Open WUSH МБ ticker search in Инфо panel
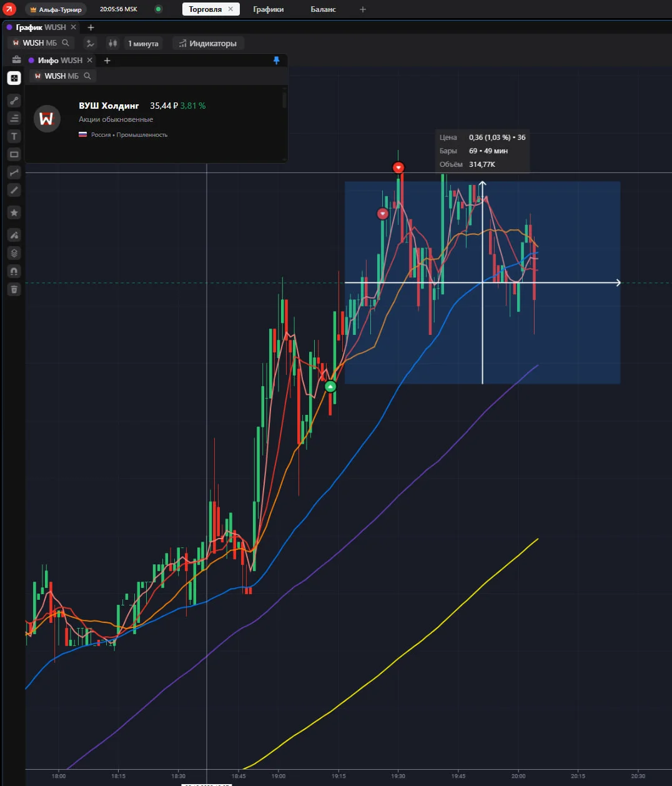Image resolution: width=672 pixels, height=786 pixels. [x=62, y=76]
